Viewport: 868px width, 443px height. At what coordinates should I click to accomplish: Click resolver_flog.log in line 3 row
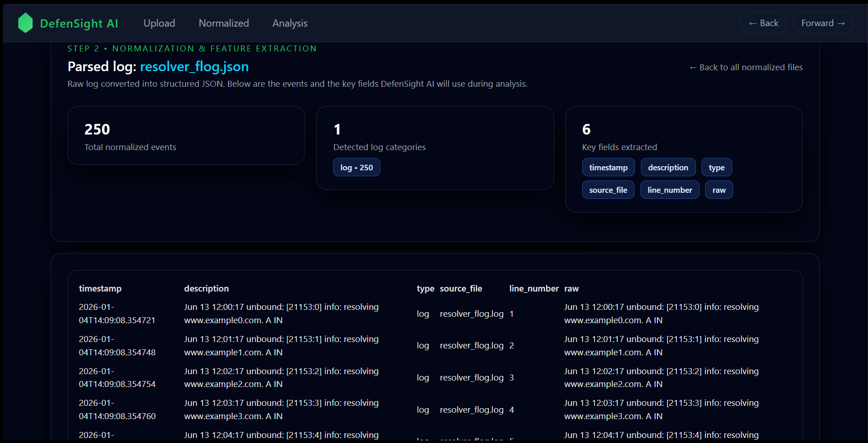coord(472,378)
